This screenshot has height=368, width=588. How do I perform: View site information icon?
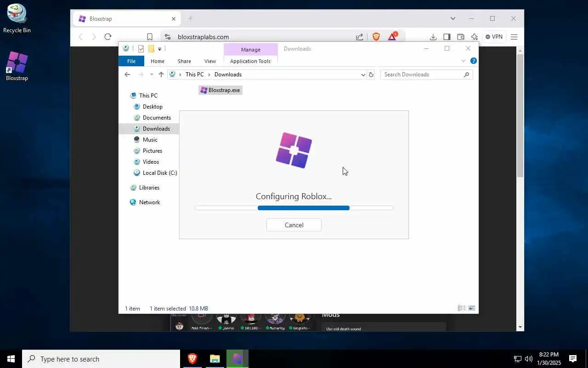(168, 37)
